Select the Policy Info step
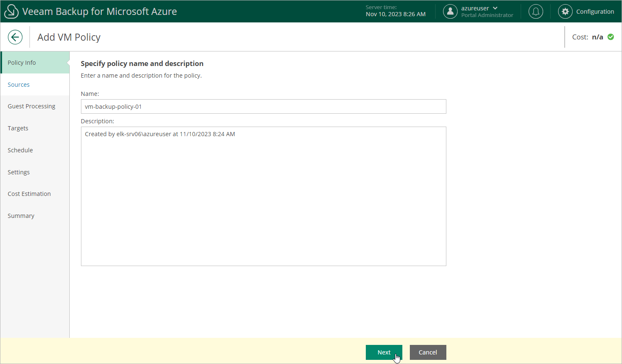 (x=35, y=63)
